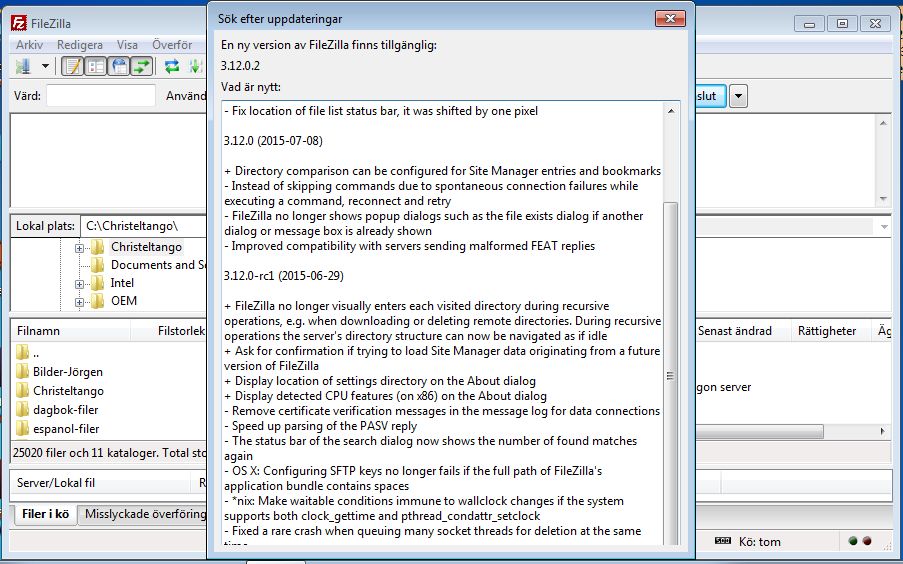Click the '3.12.0 (2015-07-08)' changelog heading
Image resolution: width=903 pixels, height=564 pixels.
coord(273,141)
